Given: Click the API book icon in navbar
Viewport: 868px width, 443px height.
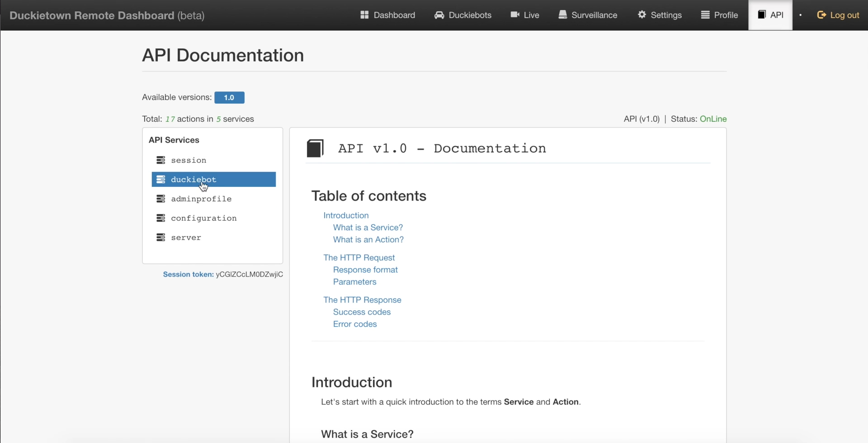Looking at the screenshot, I should point(762,15).
